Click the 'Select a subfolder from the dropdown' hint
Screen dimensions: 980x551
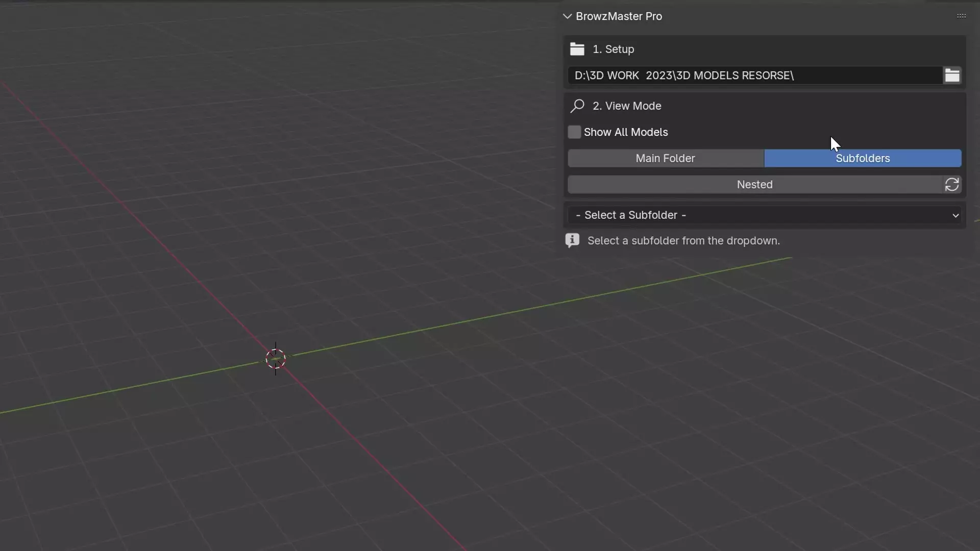(x=683, y=241)
